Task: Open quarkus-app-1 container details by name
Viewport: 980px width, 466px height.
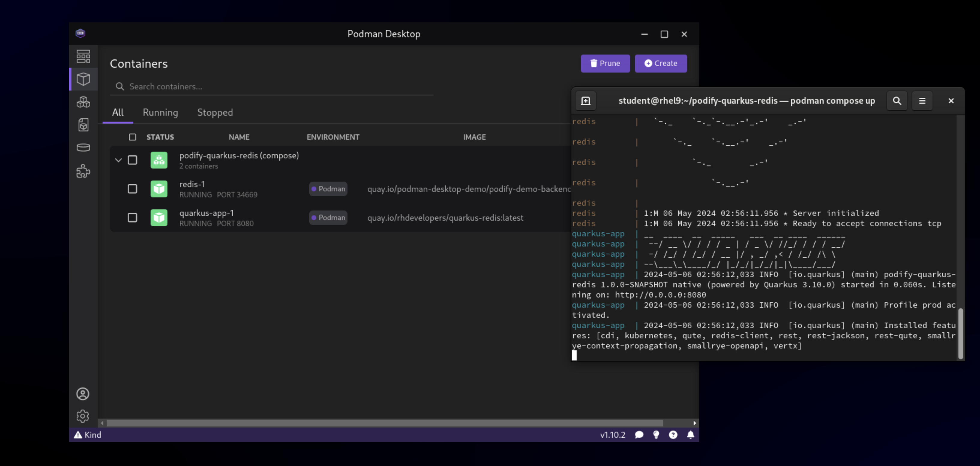Action: pos(206,213)
